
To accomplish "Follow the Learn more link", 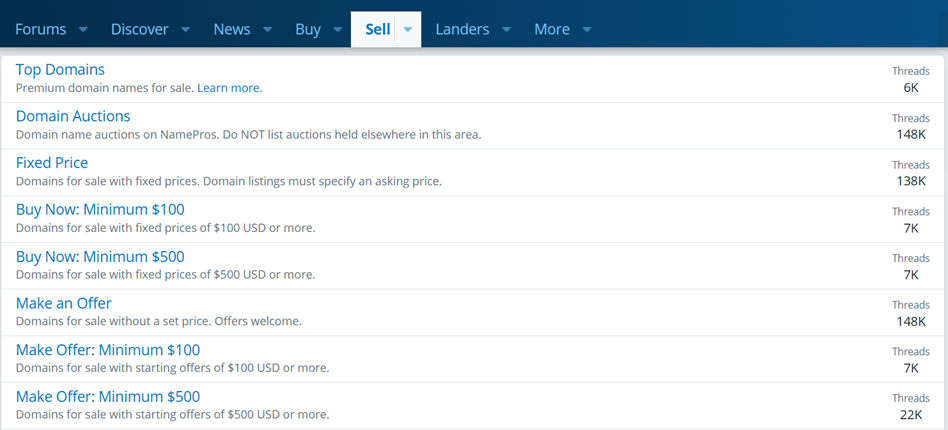I will pos(230,88).
